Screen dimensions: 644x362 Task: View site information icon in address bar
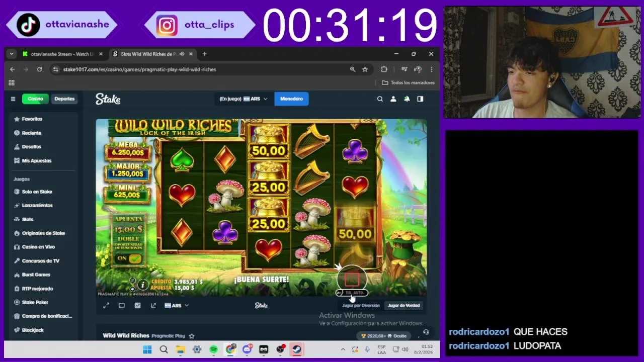click(55, 69)
